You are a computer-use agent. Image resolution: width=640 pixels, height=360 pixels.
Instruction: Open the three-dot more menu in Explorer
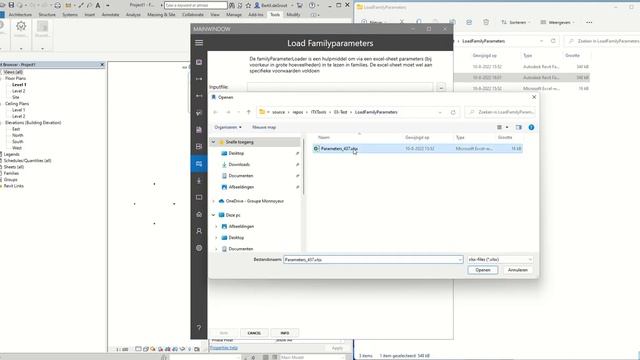pyautogui.click(x=589, y=22)
